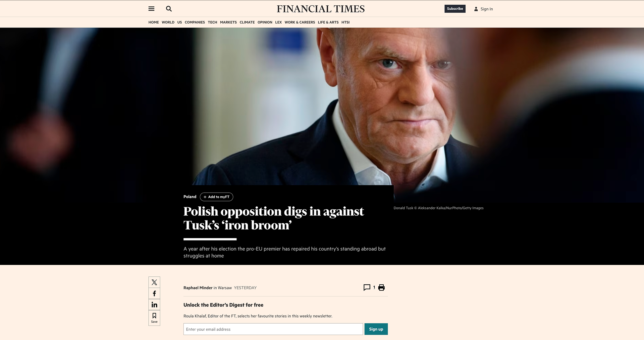The width and height of the screenshot is (644, 340).
Task: Open the hamburger navigation menu
Action: pyautogui.click(x=152, y=9)
